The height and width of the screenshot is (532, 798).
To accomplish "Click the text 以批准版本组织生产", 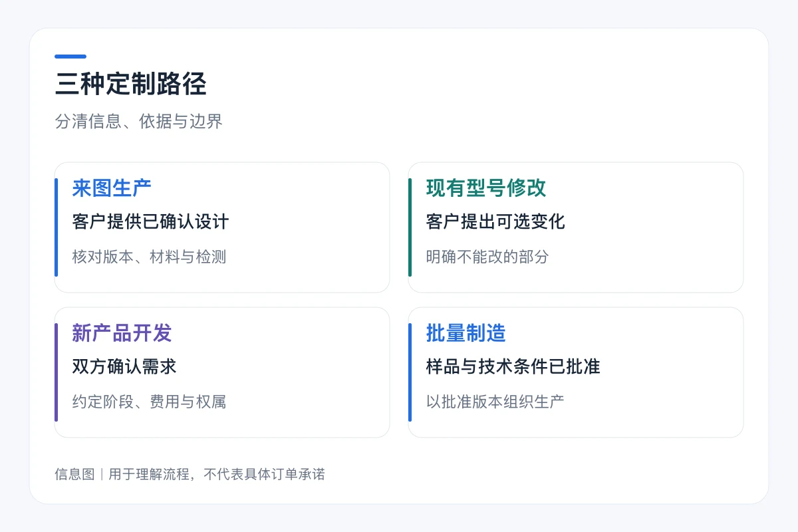I will (495, 402).
